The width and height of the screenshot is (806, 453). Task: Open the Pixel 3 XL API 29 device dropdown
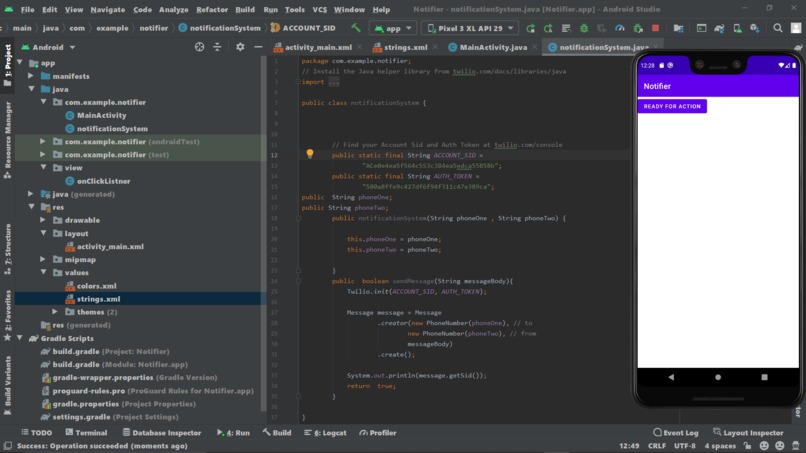470,28
